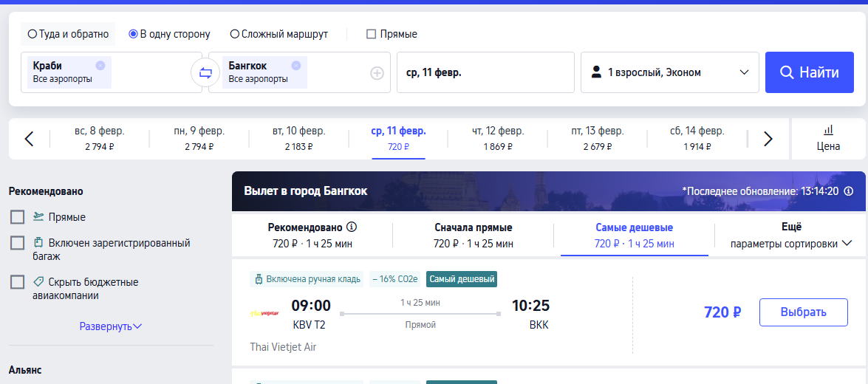The image size is (868, 384).
Task: Click the swap origin and destination icon
Action: pyautogui.click(x=205, y=72)
